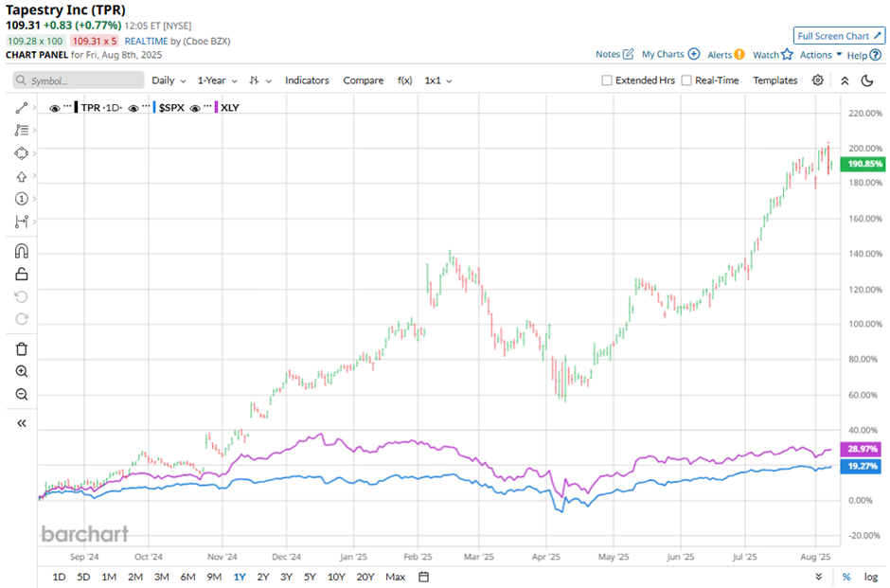The width and height of the screenshot is (890, 588).
Task: Open the f(x) expressions menu
Action: [404, 80]
